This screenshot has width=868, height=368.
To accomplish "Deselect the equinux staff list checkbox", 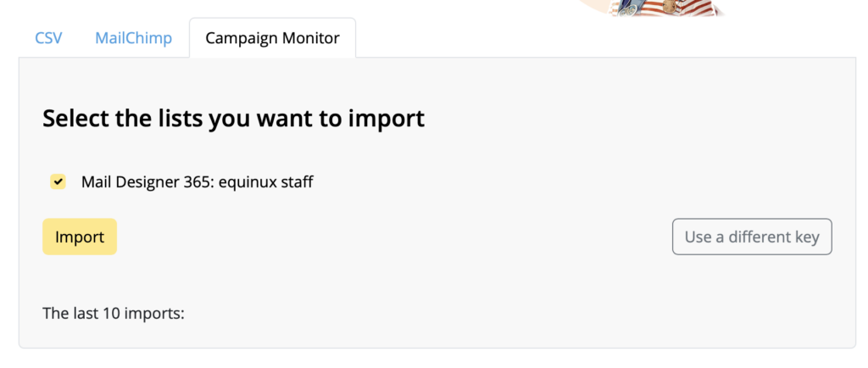I will (x=58, y=181).
